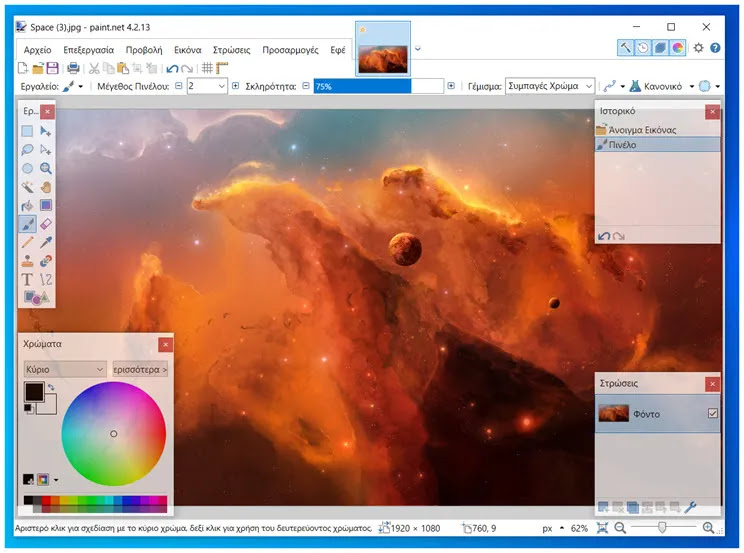Screen dimensions: 744x553
Task: Open the brush size combo box
Action: pyautogui.click(x=207, y=86)
